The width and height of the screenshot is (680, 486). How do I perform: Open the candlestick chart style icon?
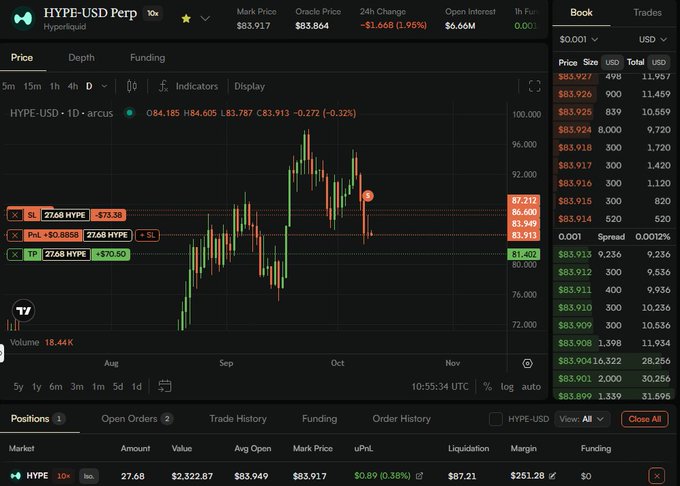tap(132, 86)
